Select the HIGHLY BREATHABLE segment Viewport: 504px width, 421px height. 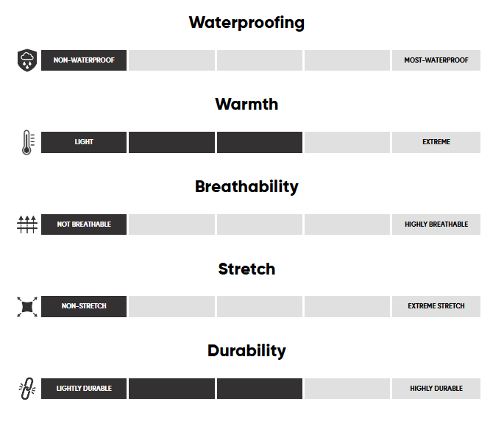point(436,224)
